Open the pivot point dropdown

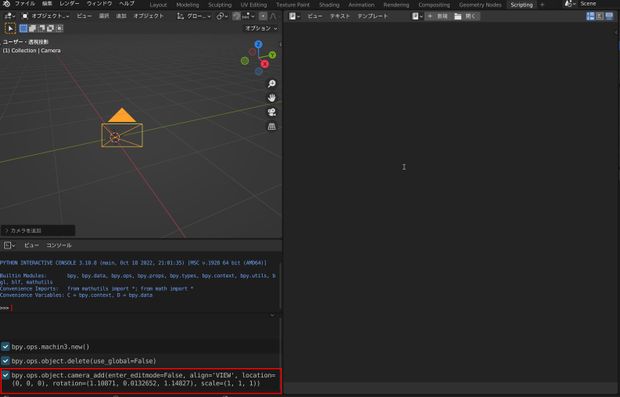click(222, 16)
